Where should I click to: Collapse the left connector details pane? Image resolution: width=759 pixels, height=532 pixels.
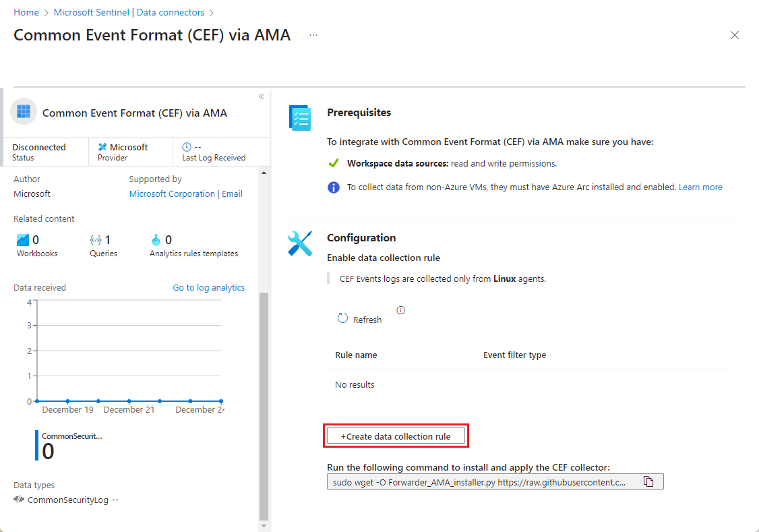tap(262, 97)
